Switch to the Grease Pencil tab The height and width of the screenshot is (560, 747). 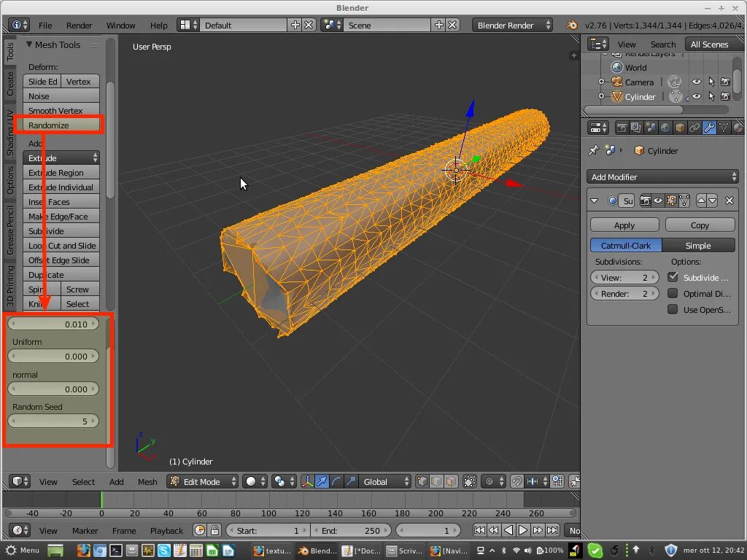point(10,230)
